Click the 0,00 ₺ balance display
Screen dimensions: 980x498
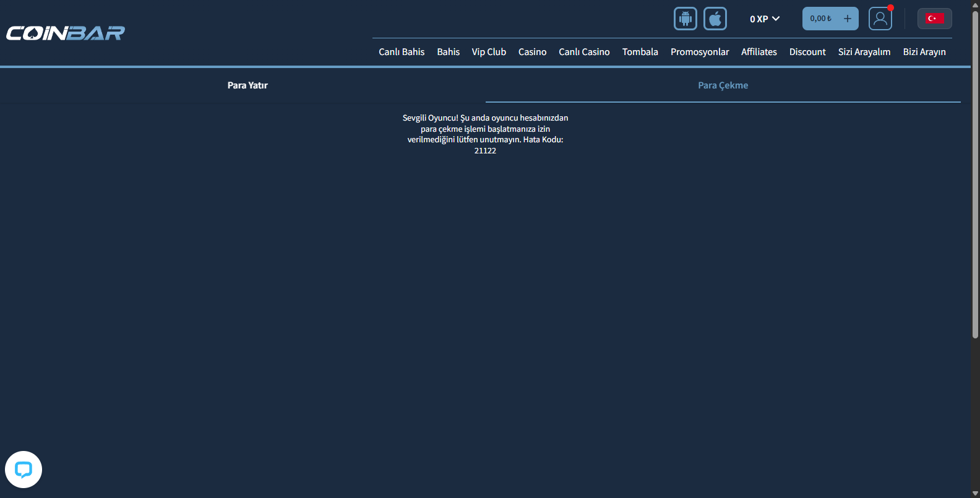(820, 19)
